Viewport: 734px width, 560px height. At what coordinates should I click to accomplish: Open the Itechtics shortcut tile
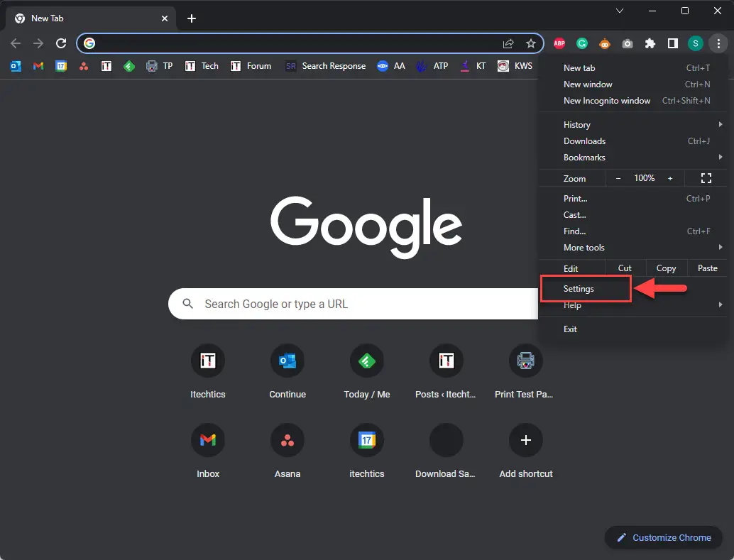pyautogui.click(x=208, y=371)
